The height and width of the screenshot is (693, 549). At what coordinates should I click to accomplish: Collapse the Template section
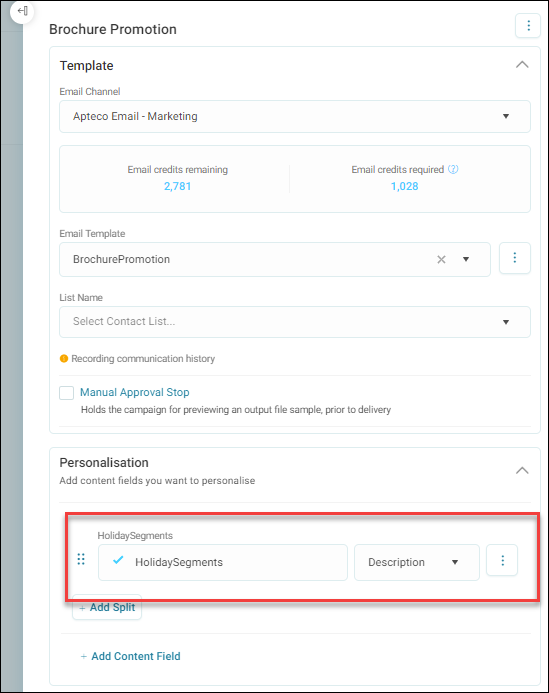click(x=522, y=65)
